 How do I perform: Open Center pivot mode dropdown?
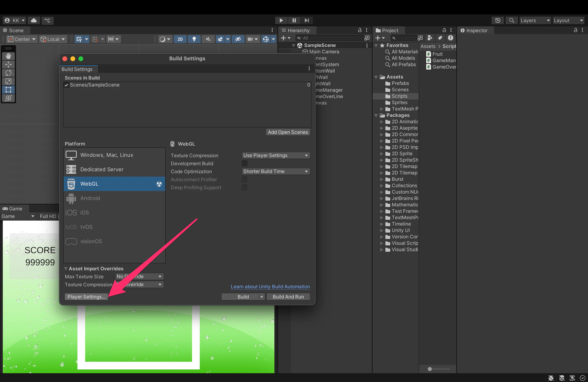coord(22,39)
